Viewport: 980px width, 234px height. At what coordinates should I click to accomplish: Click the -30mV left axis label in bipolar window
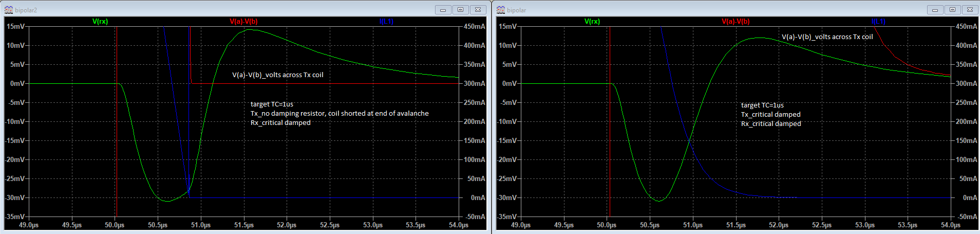[x=506, y=197]
